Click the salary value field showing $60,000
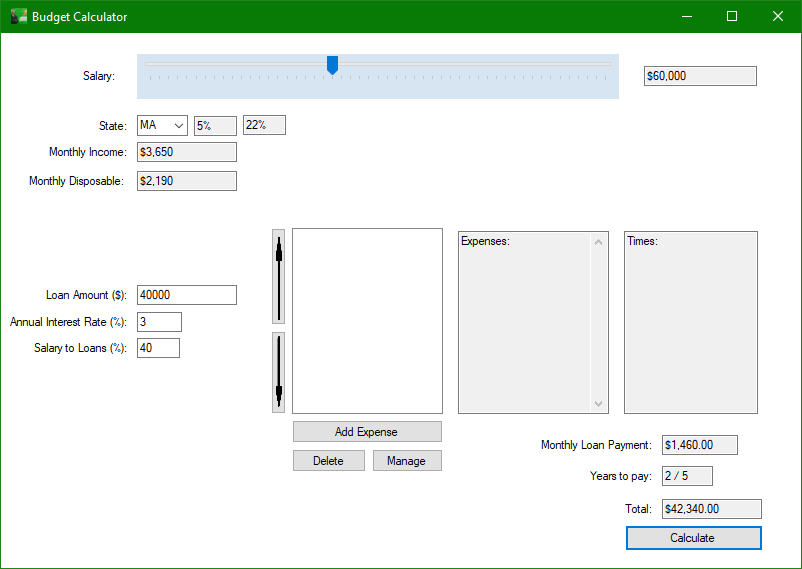The image size is (802, 569). (700, 76)
